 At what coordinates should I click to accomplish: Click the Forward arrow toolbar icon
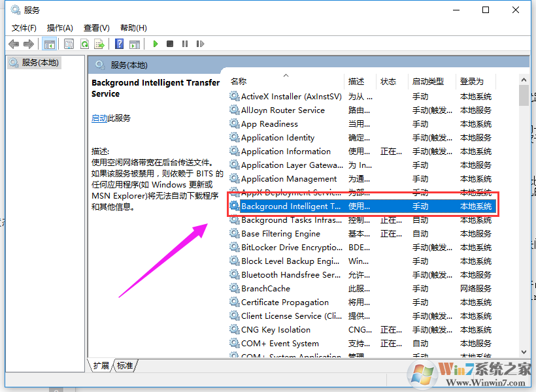coord(29,44)
